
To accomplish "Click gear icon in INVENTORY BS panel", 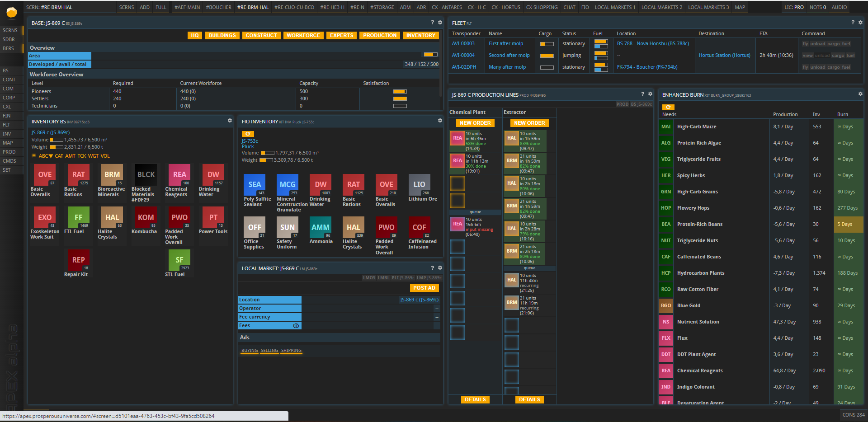I will click(x=230, y=121).
